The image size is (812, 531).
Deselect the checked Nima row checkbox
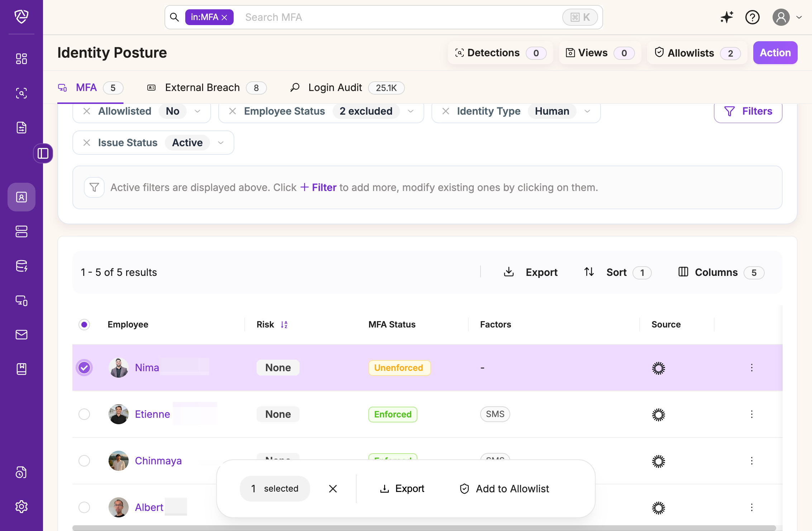[84, 368]
